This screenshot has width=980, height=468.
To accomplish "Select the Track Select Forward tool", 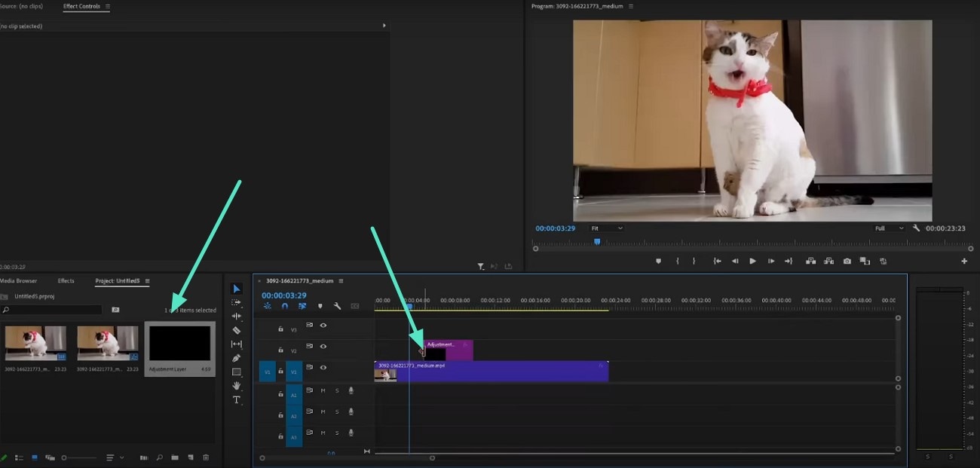I will [x=236, y=301].
